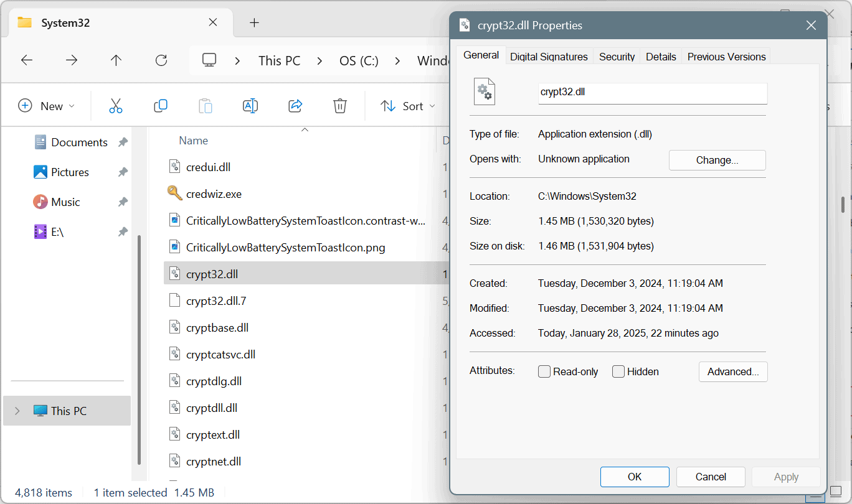The image size is (852, 504).
Task: Click OK in Properties dialog
Action: click(635, 477)
